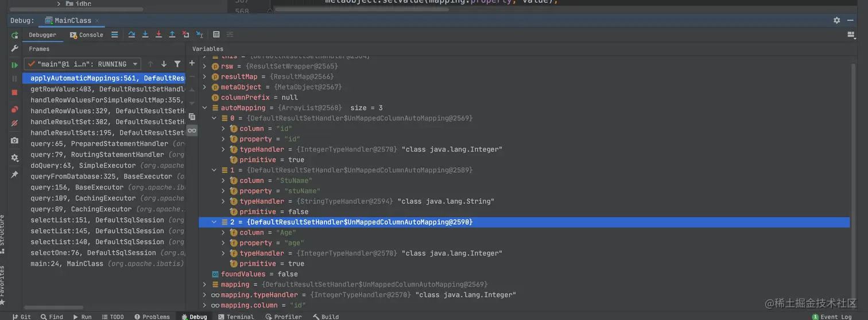Click restore layout icon at panel right
The width and height of the screenshot is (868, 320).
tap(851, 34)
